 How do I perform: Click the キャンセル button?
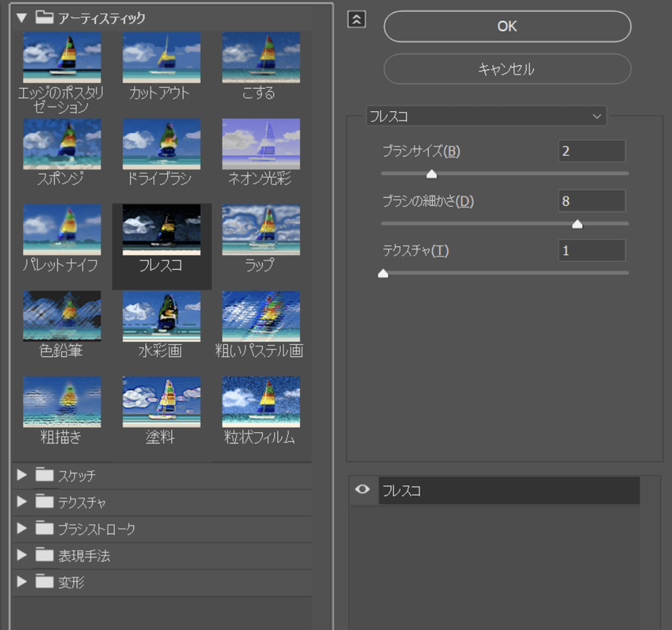coord(507,69)
